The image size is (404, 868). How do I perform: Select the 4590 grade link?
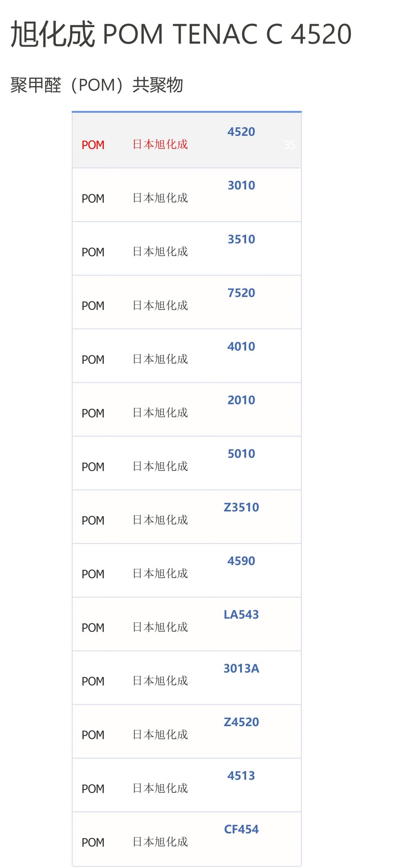click(x=241, y=561)
